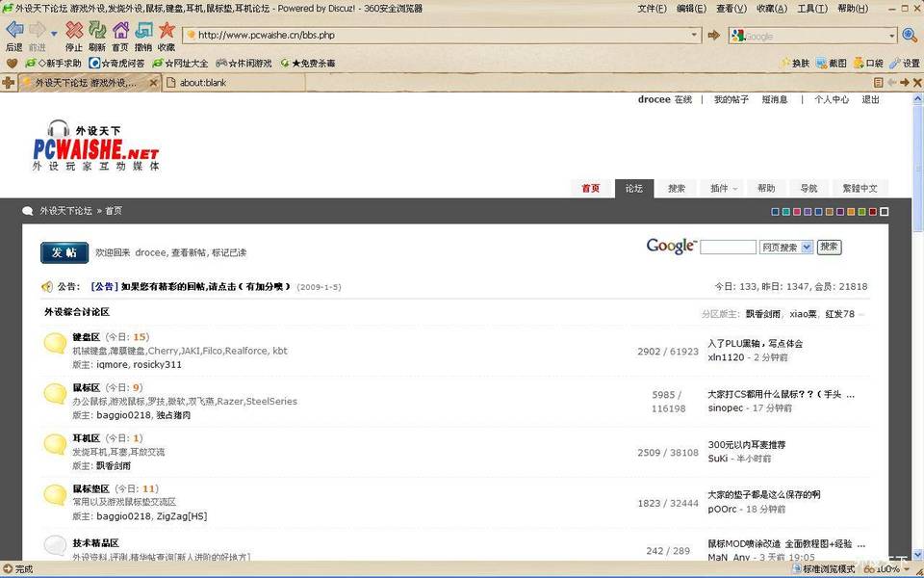Expand the 插件 navigation dropdown
Image resolution: width=924 pixels, height=578 pixels.
pos(724,189)
